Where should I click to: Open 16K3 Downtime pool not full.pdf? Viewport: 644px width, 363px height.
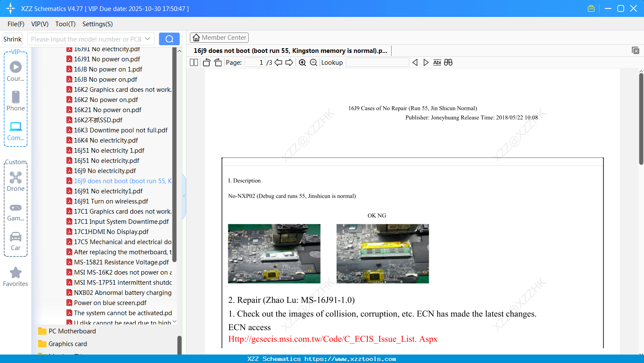[x=117, y=130]
